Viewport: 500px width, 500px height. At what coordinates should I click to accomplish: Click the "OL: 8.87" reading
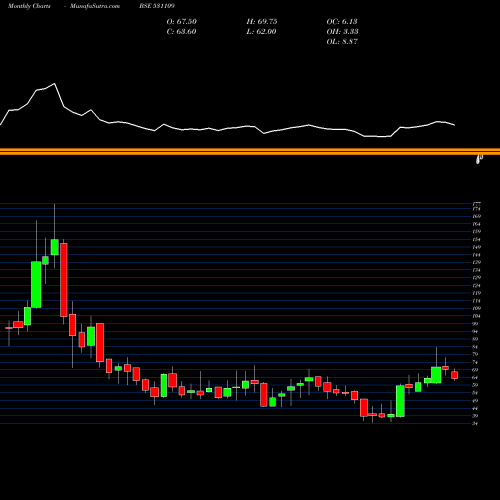pos(342,42)
